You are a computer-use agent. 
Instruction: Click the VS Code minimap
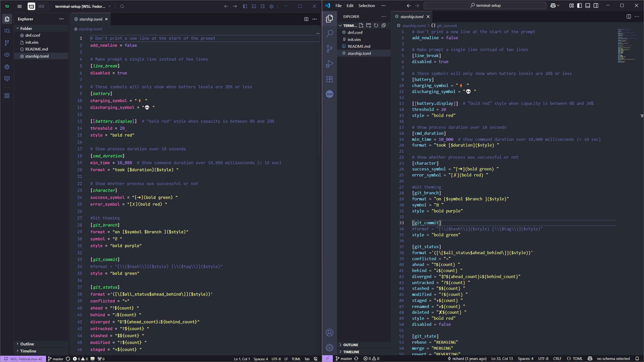[x=628, y=46]
